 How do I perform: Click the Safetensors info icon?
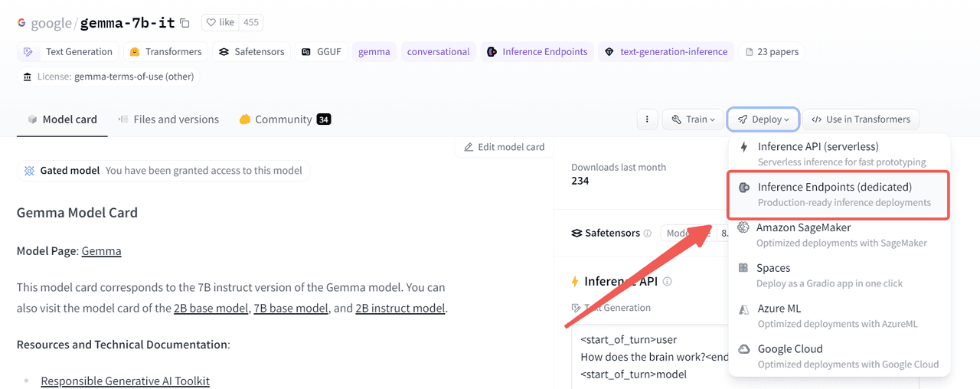[648, 234]
